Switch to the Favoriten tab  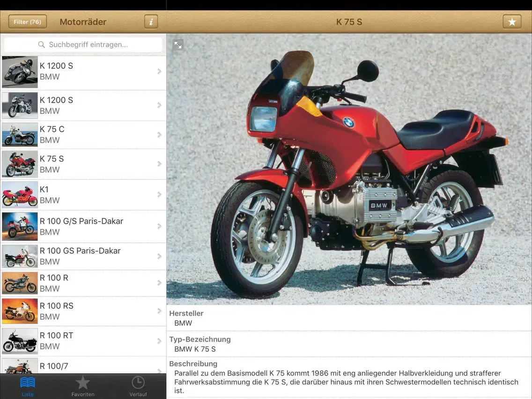tap(83, 386)
